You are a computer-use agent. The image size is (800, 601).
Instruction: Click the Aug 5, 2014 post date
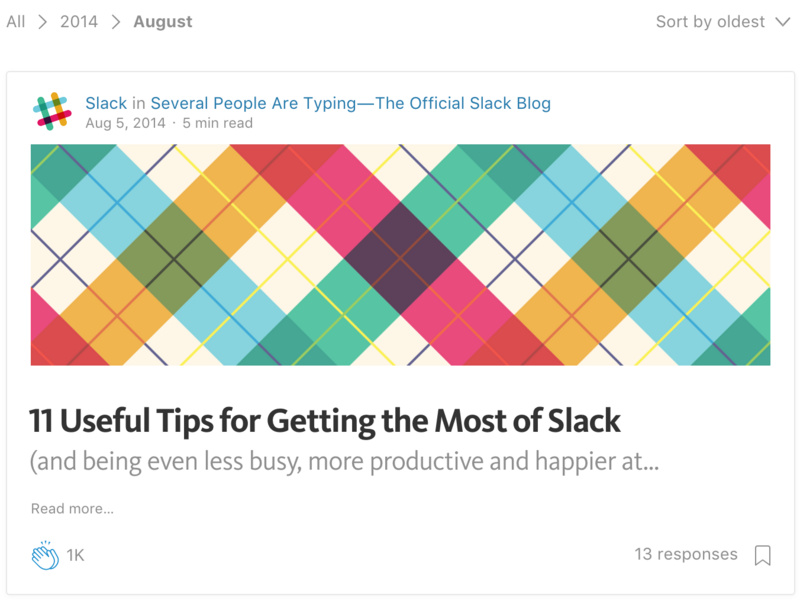pyautogui.click(x=126, y=123)
